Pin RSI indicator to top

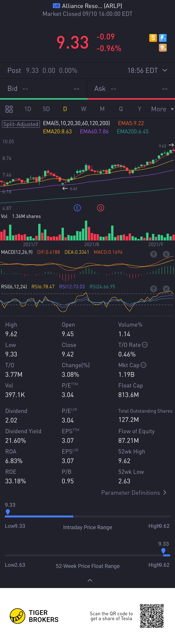click(x=154, y=289)
